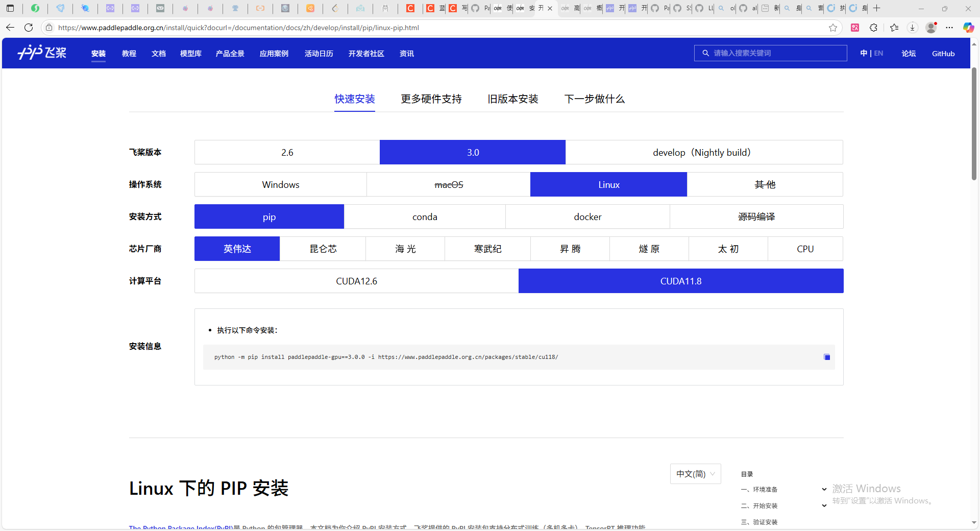Screen dimensions: 980x531
Task: Select develop Nightly build version
Action: 704,152
